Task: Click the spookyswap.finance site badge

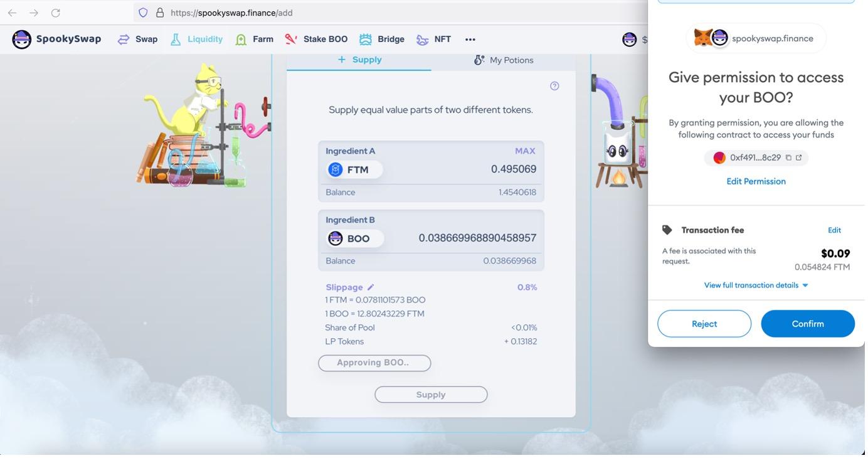Action: click(x=756, y=38)
